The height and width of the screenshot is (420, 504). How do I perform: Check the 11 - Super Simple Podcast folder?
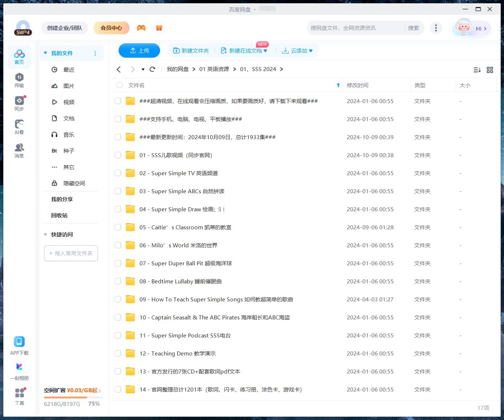(x=118, y=335)
